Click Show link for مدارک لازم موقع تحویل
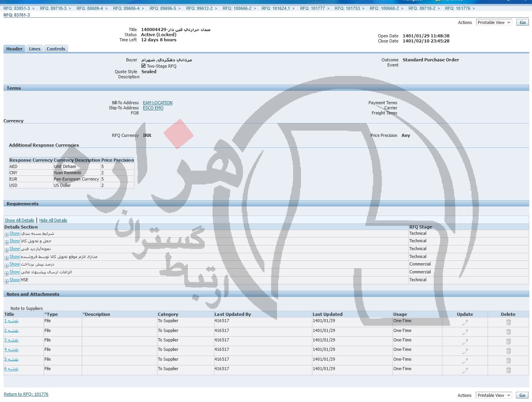532x402 pixels. coord(15,256)
